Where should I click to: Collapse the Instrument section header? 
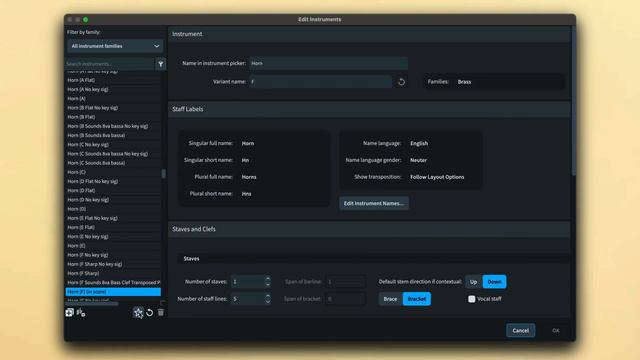pos(369,34)
